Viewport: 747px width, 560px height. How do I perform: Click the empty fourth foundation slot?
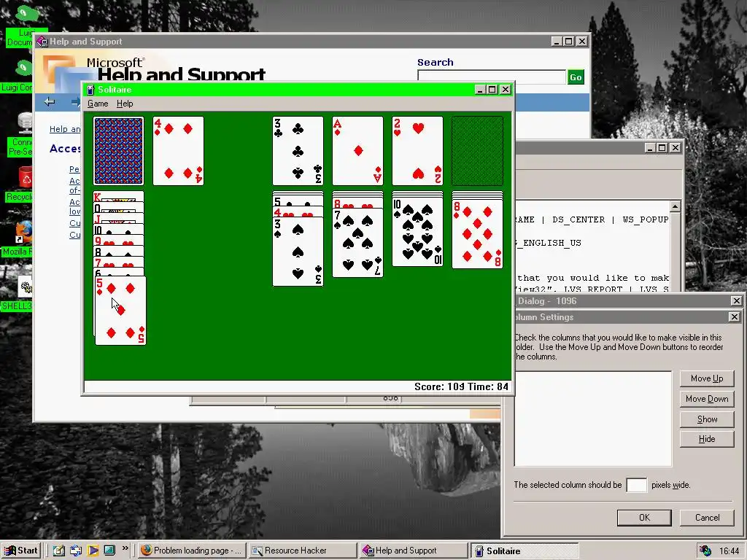tap(477, 150)
